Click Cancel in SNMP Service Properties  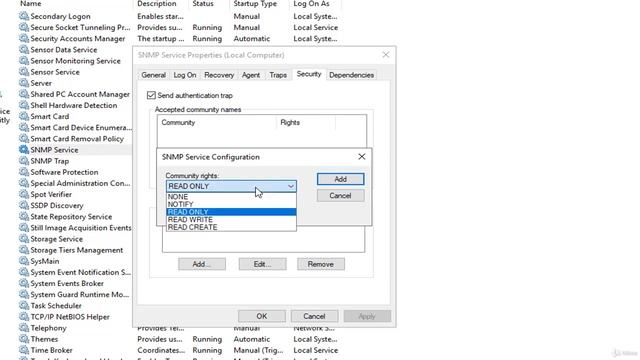314,316
